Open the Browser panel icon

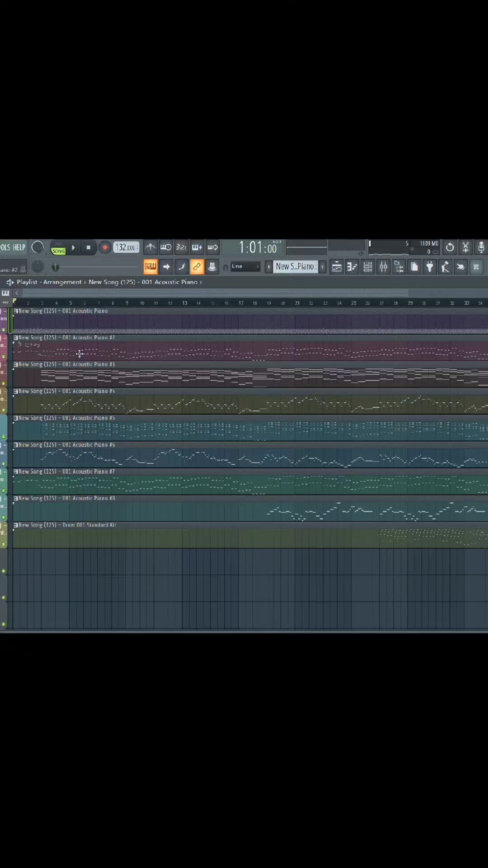[x=399, y=267]
